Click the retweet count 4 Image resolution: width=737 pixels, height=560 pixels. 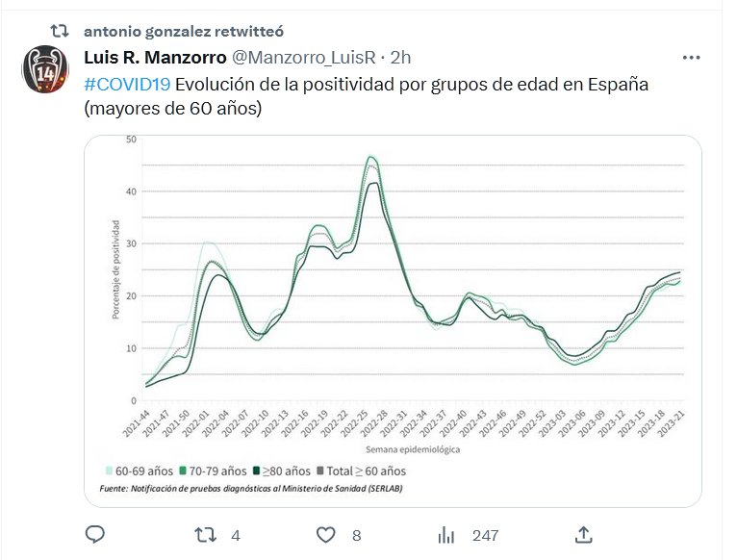(235, 534)
